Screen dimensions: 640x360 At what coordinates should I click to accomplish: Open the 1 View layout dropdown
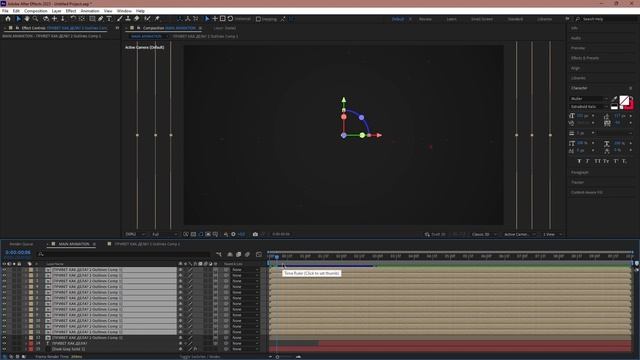[x=552, y=234]
